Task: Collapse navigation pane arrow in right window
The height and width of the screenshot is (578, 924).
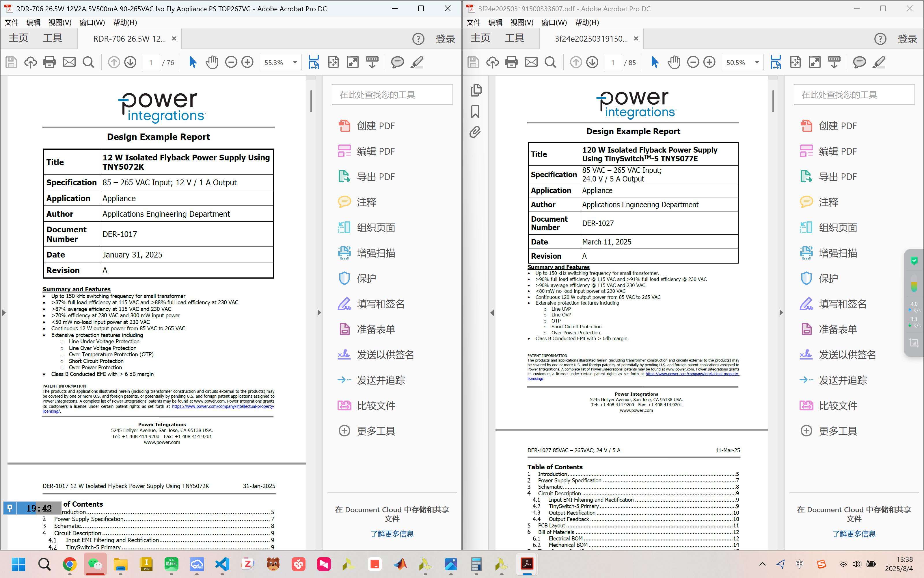Action: coord(492,313)
